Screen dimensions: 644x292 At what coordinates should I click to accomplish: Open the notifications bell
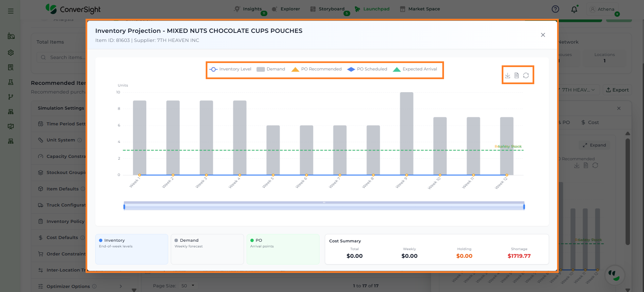(574, 9)
